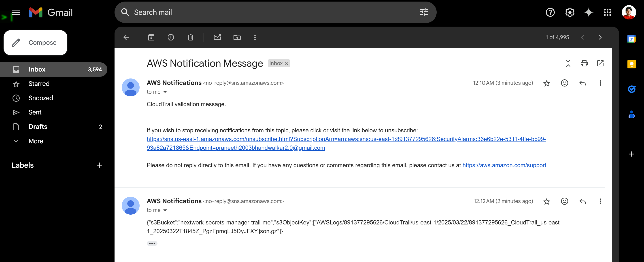This screenshot has width=644, height=262.
Task: Star the 12:12 AM AWS Notifications message
Action: 546,201
